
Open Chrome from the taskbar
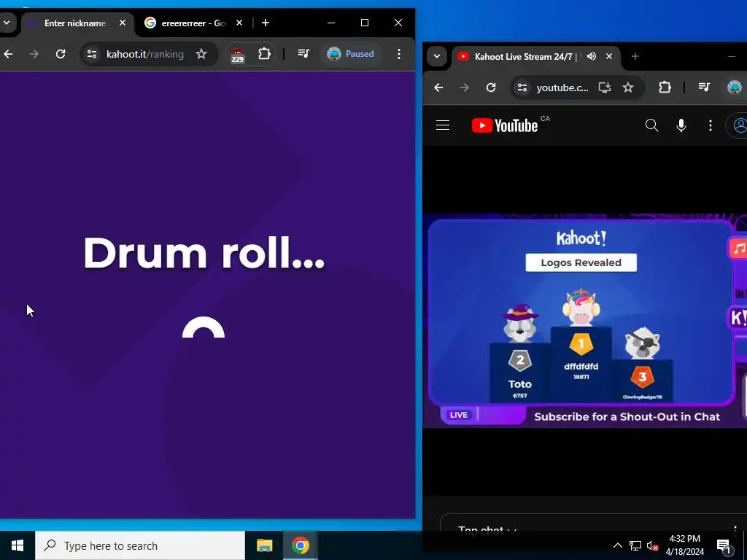point(300,545)
